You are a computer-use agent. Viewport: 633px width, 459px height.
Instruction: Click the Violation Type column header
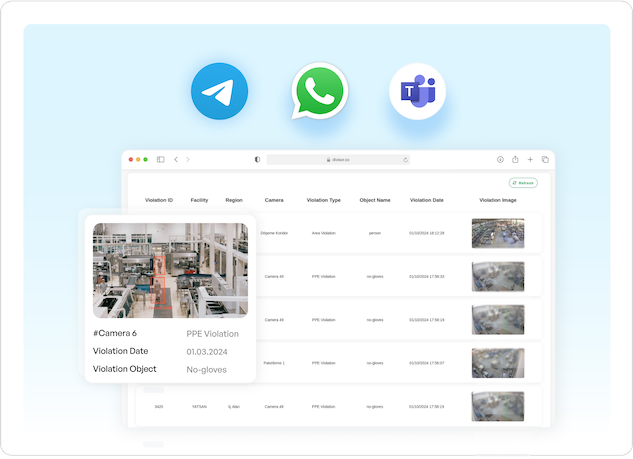pos(323,200)
